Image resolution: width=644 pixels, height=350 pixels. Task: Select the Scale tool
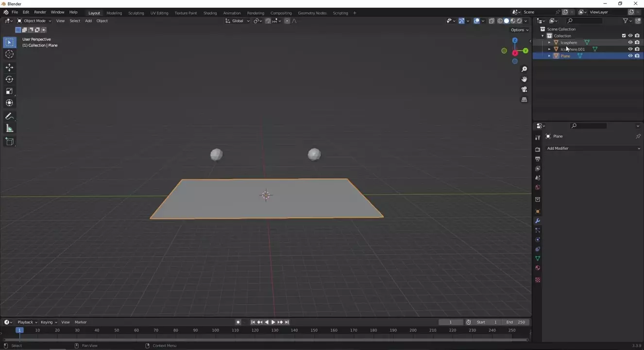click(x=9, y=91)
